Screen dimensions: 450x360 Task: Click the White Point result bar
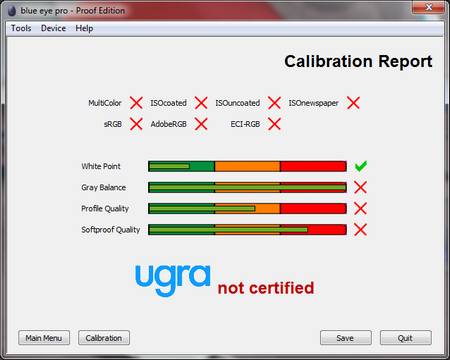pyautogui.click(x=247, y=166)
